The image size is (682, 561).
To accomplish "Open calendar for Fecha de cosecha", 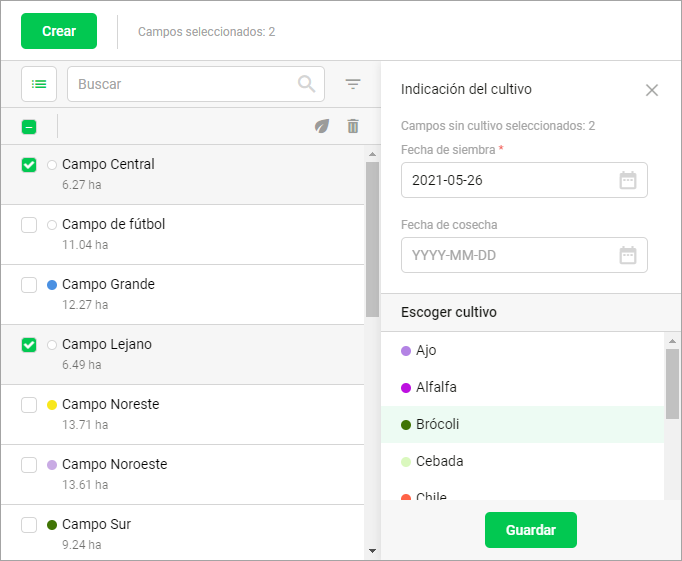I will tap(628, 255).
